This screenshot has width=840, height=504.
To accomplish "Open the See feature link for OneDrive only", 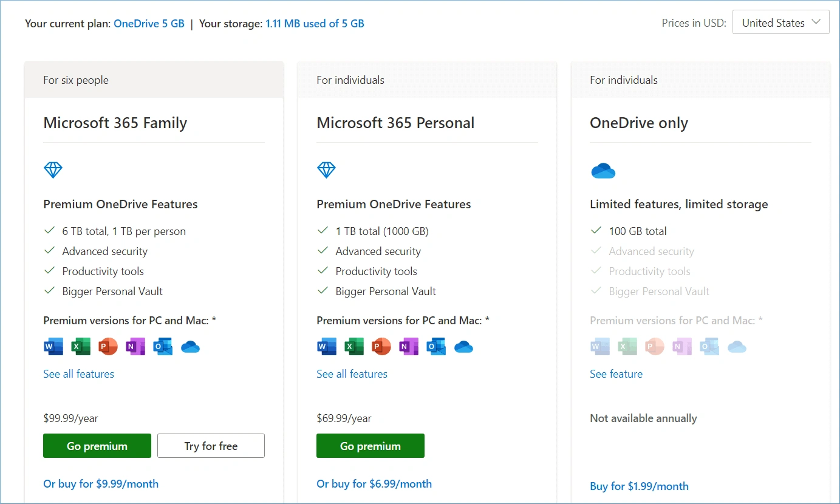I will [616, 373].
